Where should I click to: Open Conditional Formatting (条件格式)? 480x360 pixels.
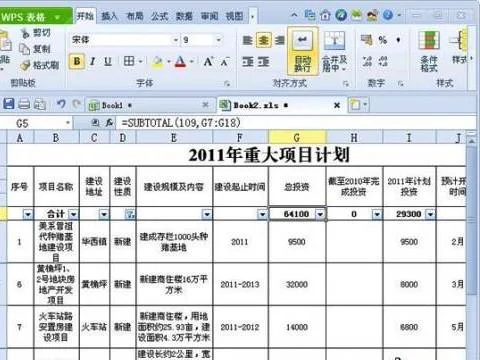click(429, 52)
